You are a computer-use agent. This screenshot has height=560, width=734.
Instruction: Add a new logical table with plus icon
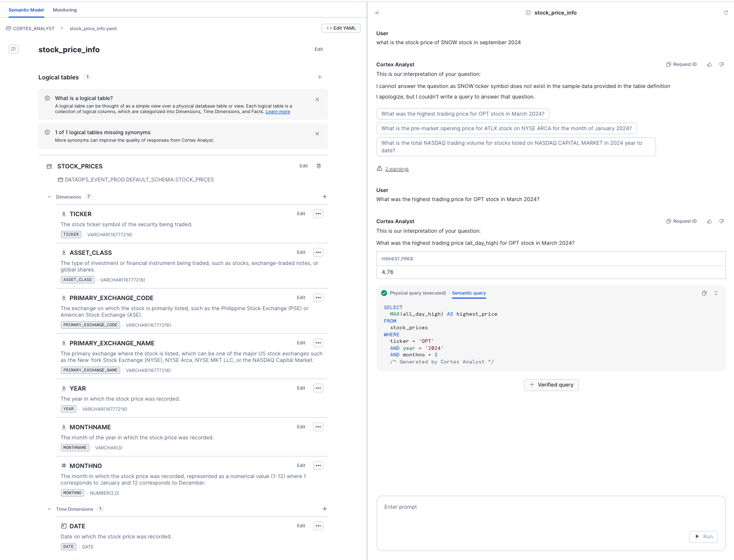[x=320, y=77]
